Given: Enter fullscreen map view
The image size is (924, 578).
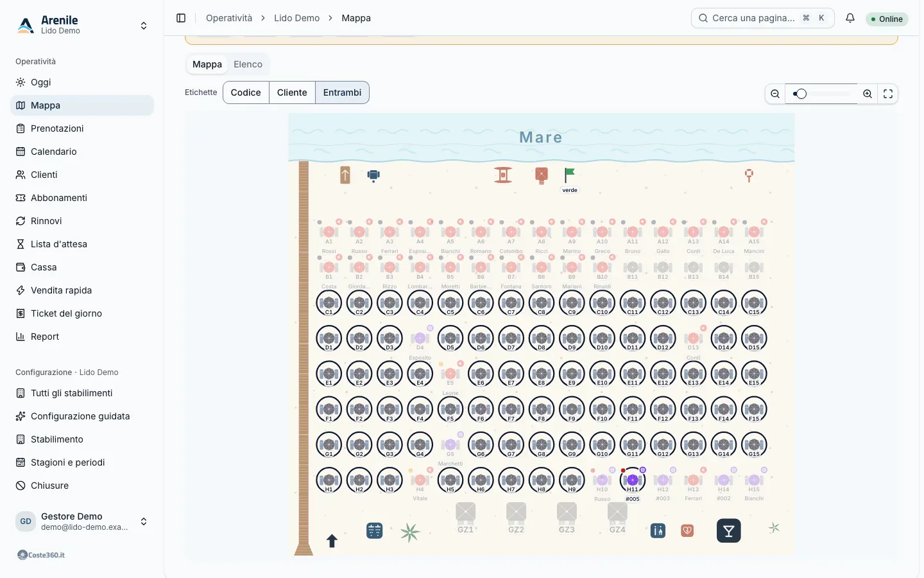Looking at the screenshot, I should tap(888, 94).
